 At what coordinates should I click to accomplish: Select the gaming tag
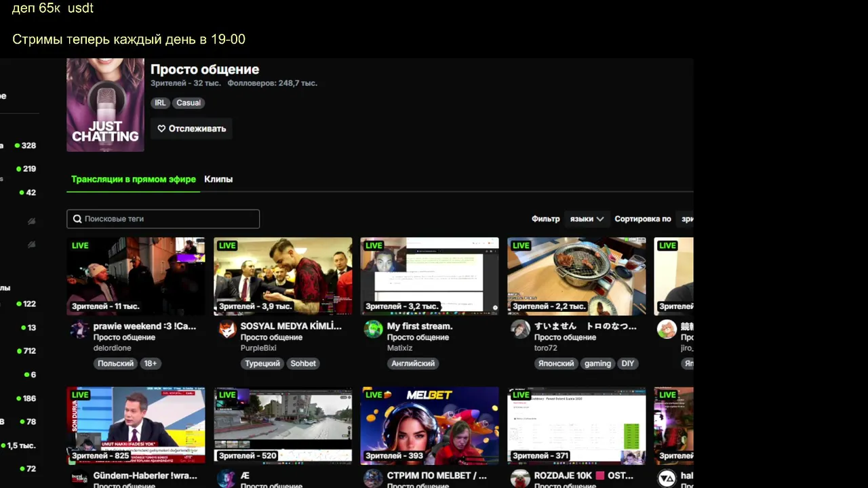tap(597, 364)
